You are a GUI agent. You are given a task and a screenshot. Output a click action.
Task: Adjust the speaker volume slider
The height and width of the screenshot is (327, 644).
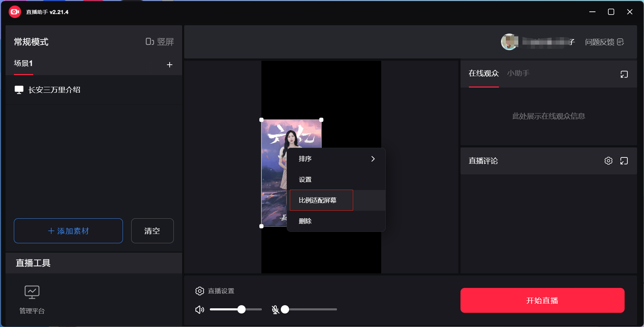[236, 309]
